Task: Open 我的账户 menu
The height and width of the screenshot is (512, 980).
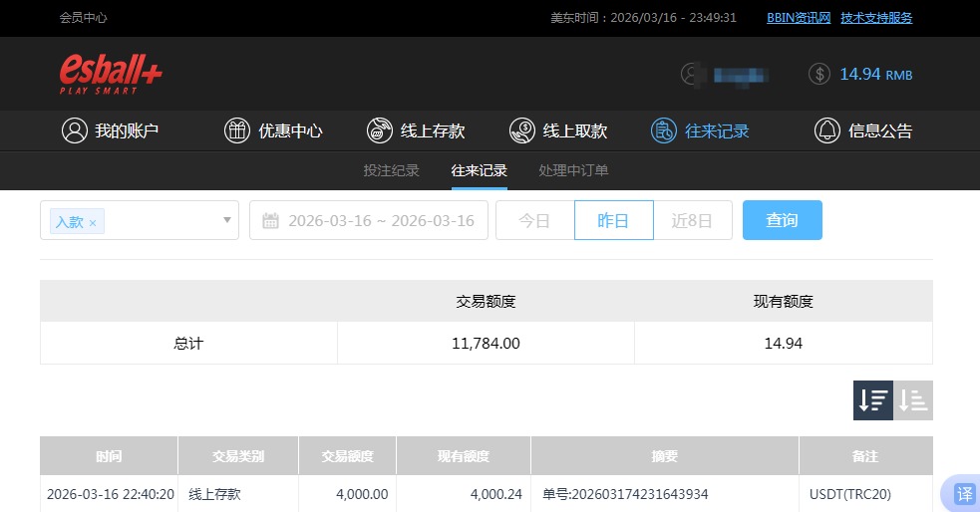Action: click(110, 130)
